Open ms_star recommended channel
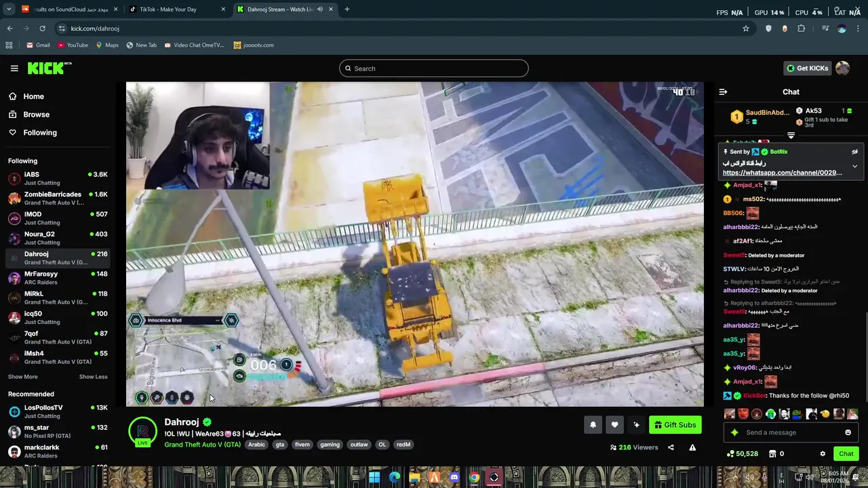Viewport: 868px width, 488px height. [58, 431]
